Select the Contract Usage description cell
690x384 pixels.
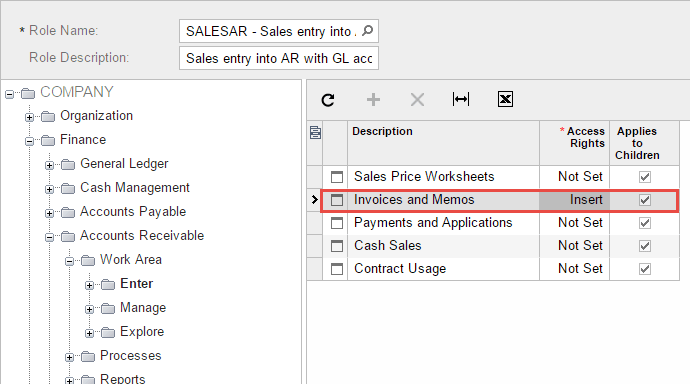click(x=444, y=269)
